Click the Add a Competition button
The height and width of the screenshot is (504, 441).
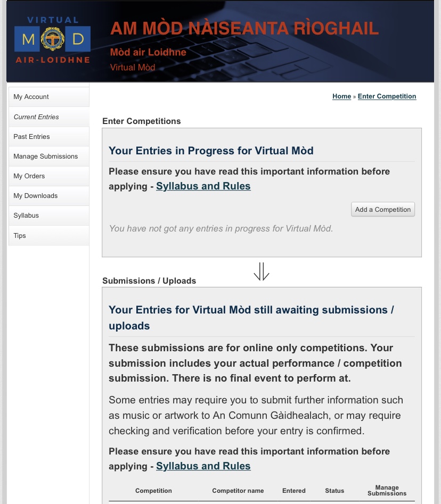[x=383, y=209]
